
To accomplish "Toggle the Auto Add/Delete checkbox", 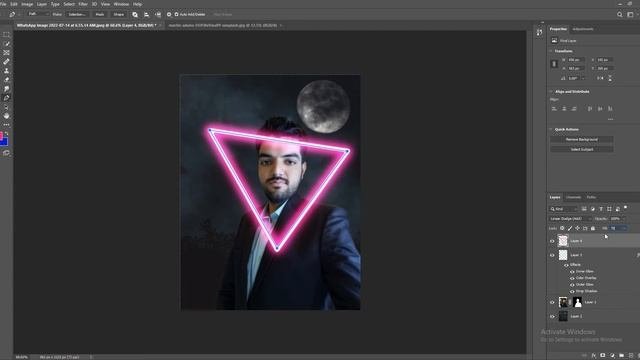I will (x=177, y=14).
